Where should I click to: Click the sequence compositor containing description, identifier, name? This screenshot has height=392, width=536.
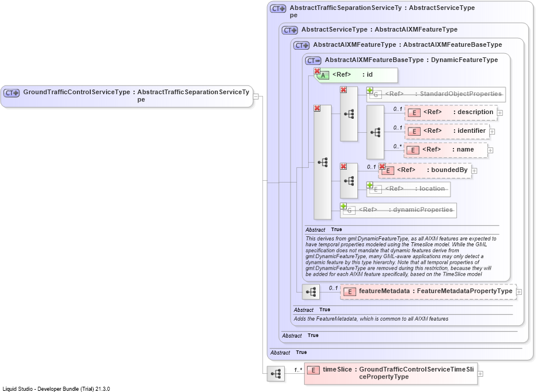pos(375,132)
